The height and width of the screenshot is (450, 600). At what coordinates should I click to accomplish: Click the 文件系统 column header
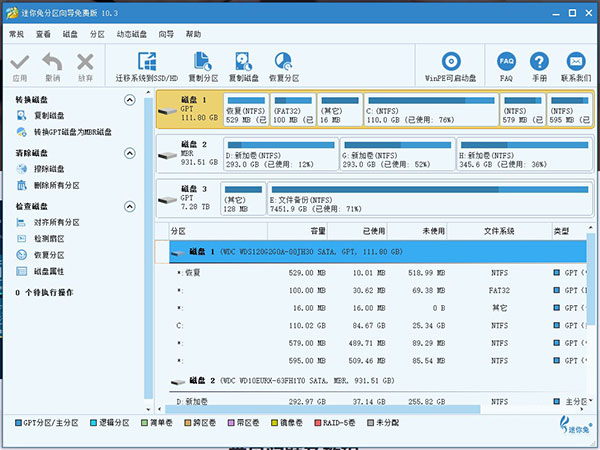click(x=498, y=231)
